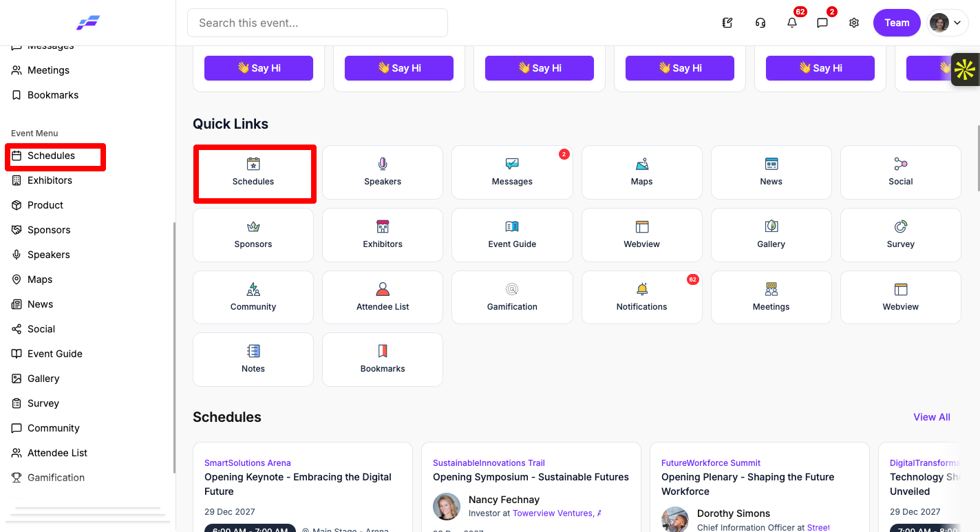Open Bookmarks in the sidebar

click(53, 95)
